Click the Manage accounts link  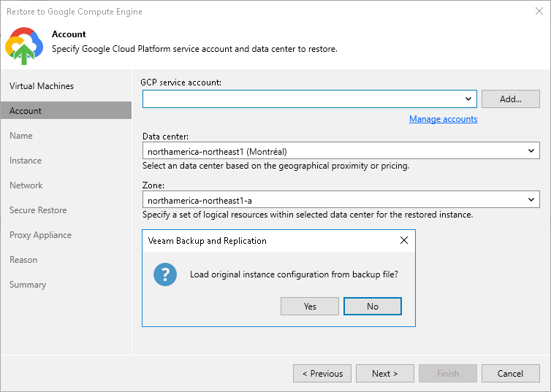443,119
